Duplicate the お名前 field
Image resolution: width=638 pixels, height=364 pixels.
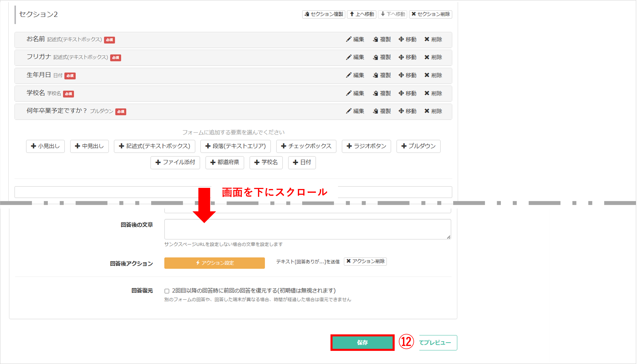[x=382, y=39]
